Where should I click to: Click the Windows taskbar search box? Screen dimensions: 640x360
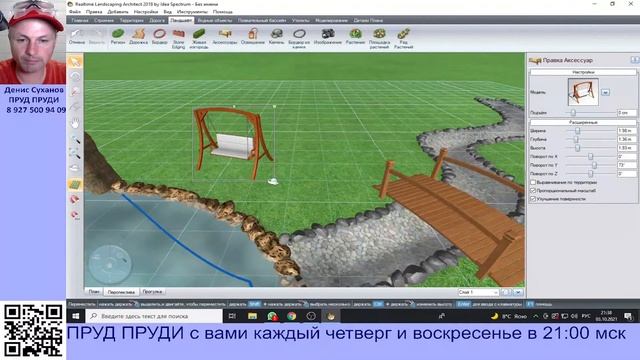[154, 316]
